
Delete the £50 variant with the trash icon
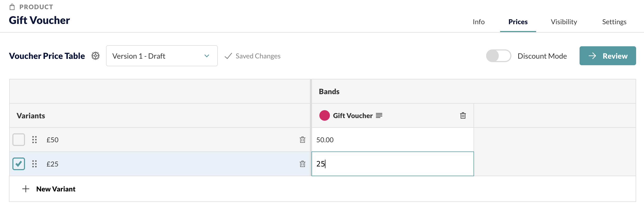tap(303, 140)
